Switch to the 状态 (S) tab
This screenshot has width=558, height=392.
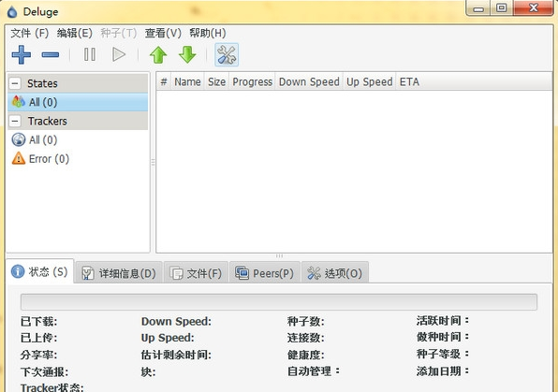click(40, 271)
